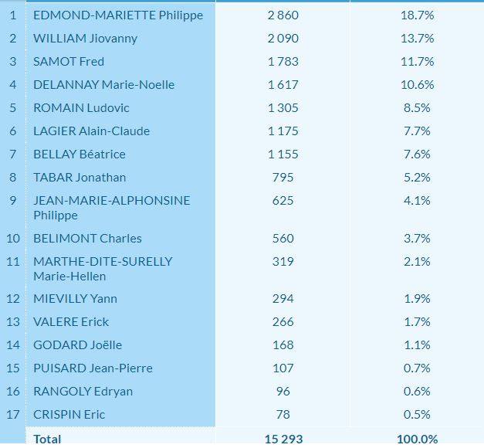
Task: Select SAMOT Fred row name
Action: click(69, 62)
